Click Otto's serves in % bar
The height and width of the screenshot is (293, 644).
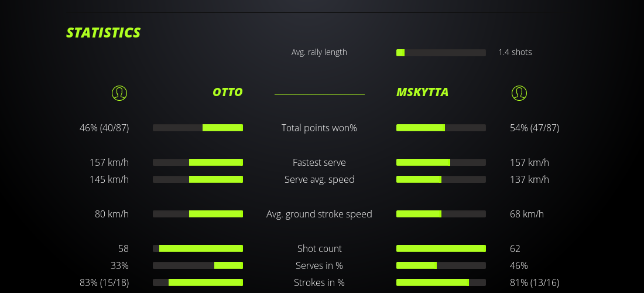pos(198,265)
